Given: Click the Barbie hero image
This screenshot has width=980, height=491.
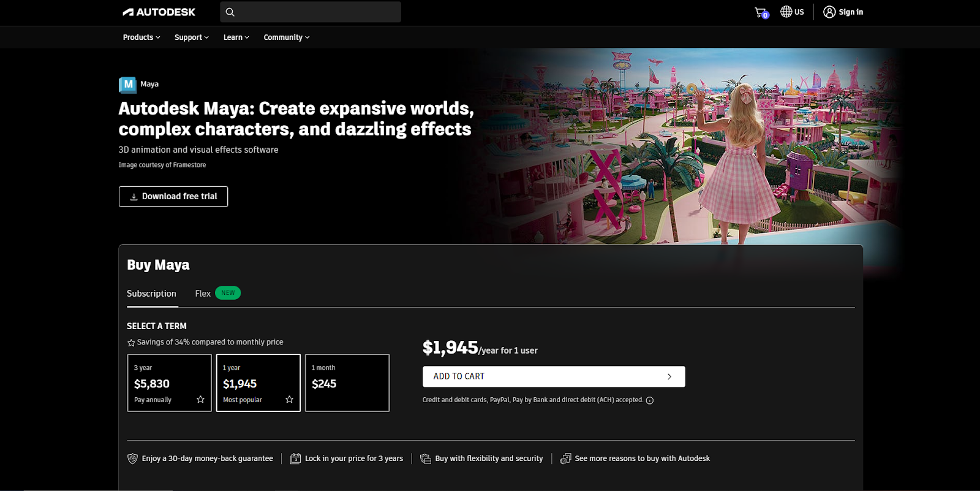Looking at the screenshot, I should (686, 146).
